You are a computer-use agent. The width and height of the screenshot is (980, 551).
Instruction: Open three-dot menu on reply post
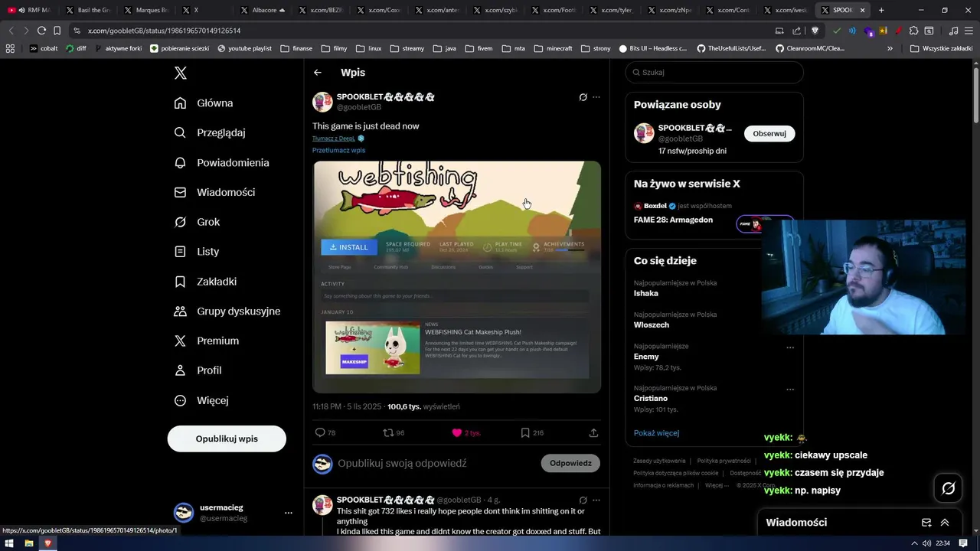click(596, 500)
